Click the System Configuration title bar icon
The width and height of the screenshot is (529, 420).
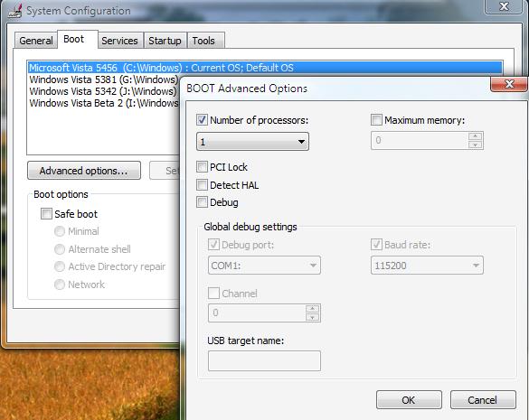14,10
